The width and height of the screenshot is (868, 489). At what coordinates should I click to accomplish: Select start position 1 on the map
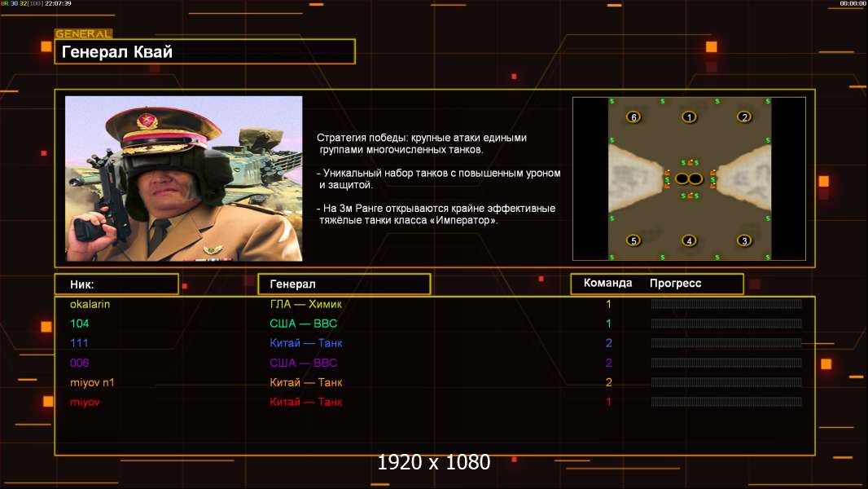(x=689, y=117)
